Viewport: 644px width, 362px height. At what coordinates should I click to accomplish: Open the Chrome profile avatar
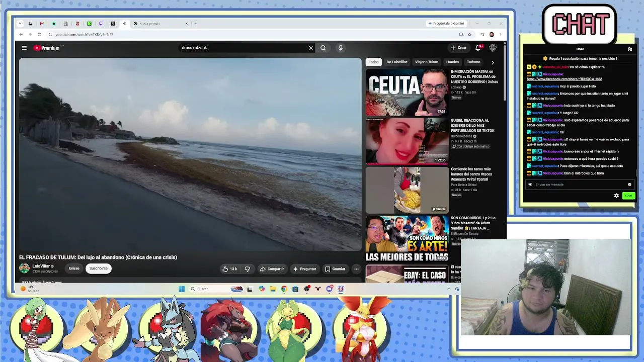coord(492,35)
